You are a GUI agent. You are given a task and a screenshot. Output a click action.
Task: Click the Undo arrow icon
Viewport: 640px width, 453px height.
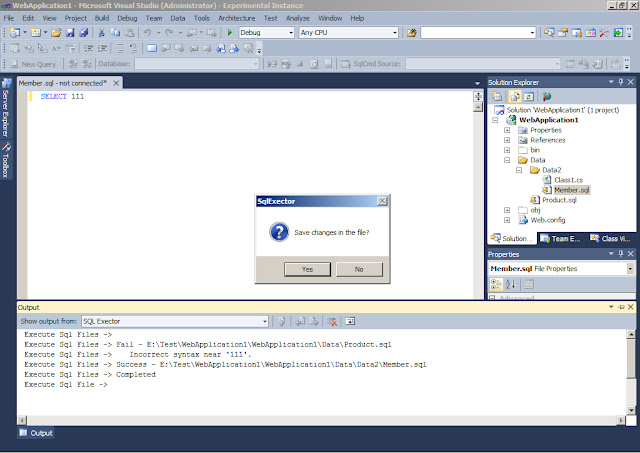(147, 33)
